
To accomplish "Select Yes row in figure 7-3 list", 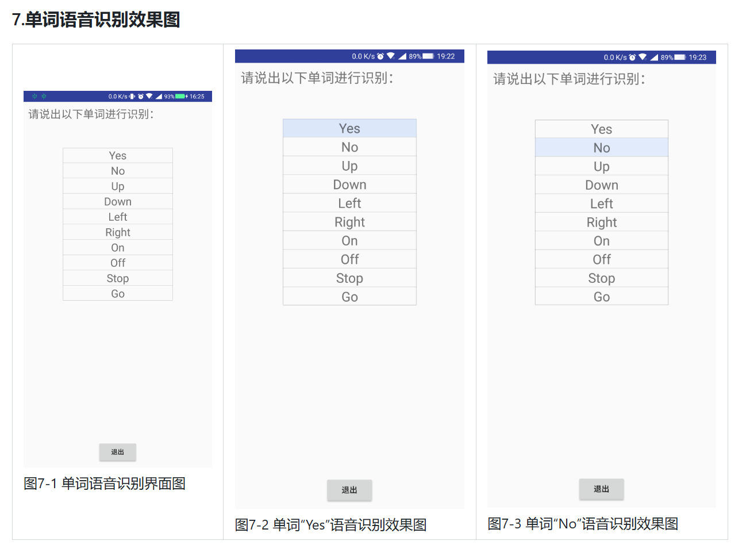I will click(602, 129).
